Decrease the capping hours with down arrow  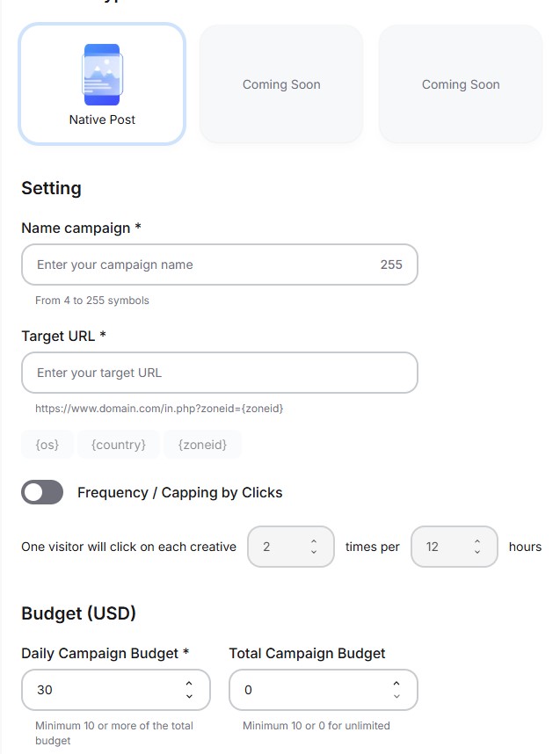[x=477, y=552]
